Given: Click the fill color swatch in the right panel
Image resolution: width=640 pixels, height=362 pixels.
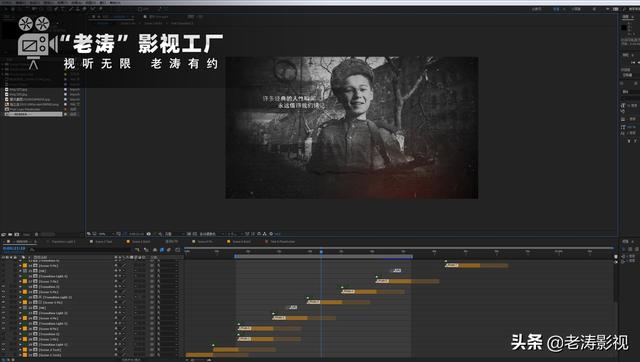Looking at the screenshot, I should pos(624,27).
